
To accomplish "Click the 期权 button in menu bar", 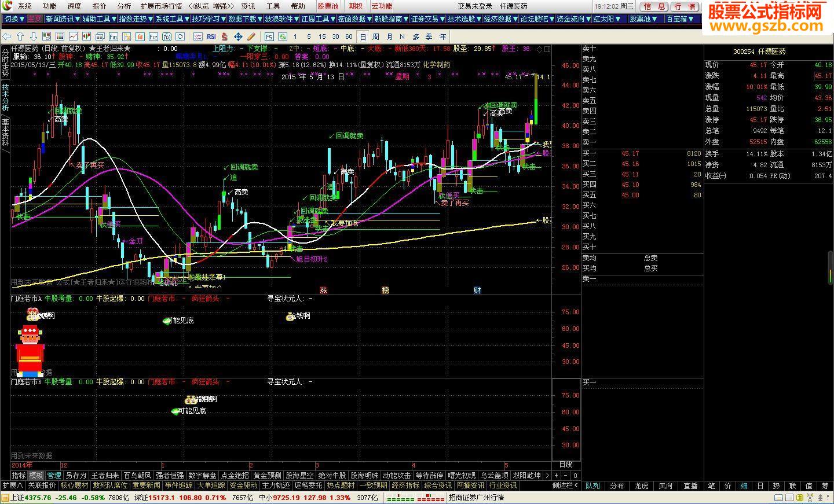I will (356, 6).
